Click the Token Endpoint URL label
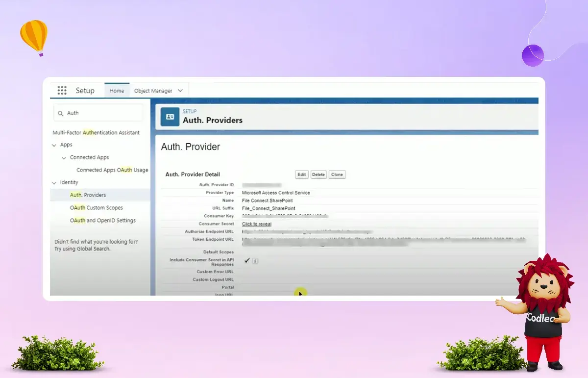This screenshot has width=588, height=378. 213,240
